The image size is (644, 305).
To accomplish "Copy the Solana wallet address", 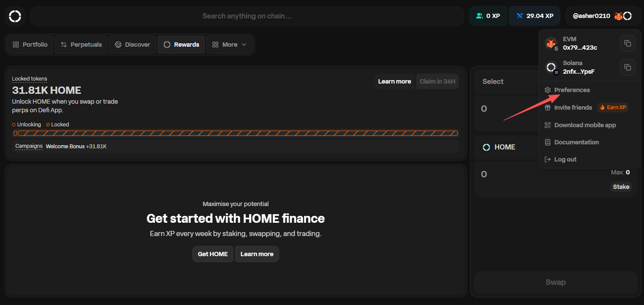I will tap(627, 67).
